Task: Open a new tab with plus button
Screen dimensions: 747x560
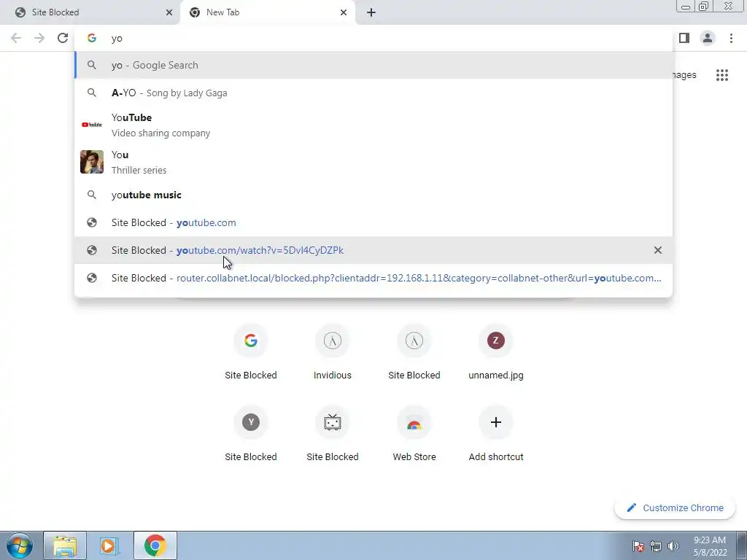Action: pyautogui.click(x=371, y=12)
